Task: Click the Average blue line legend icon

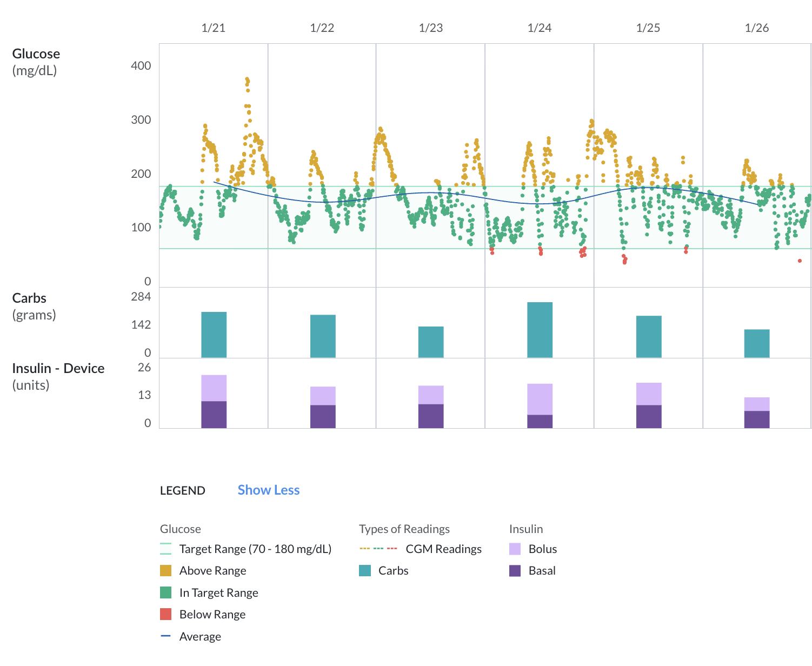Action: tap(166, 636)
